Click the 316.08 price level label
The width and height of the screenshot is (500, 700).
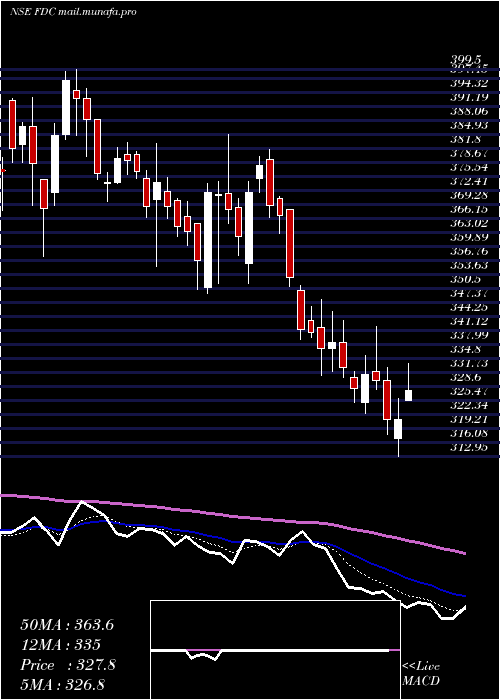pos(469,433)
